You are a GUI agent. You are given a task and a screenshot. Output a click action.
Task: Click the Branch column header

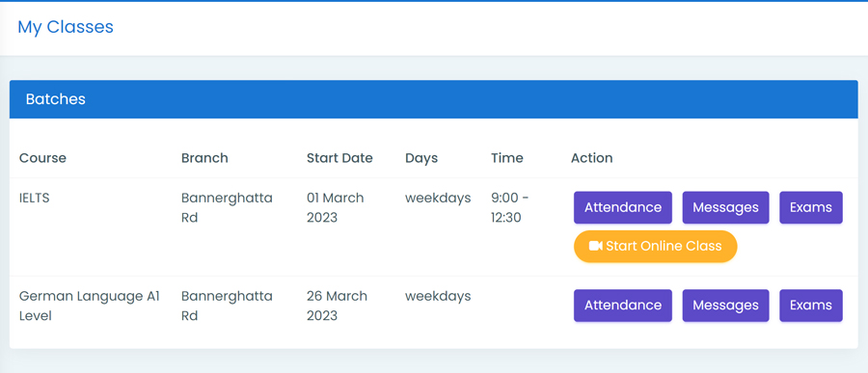(204, 158)
